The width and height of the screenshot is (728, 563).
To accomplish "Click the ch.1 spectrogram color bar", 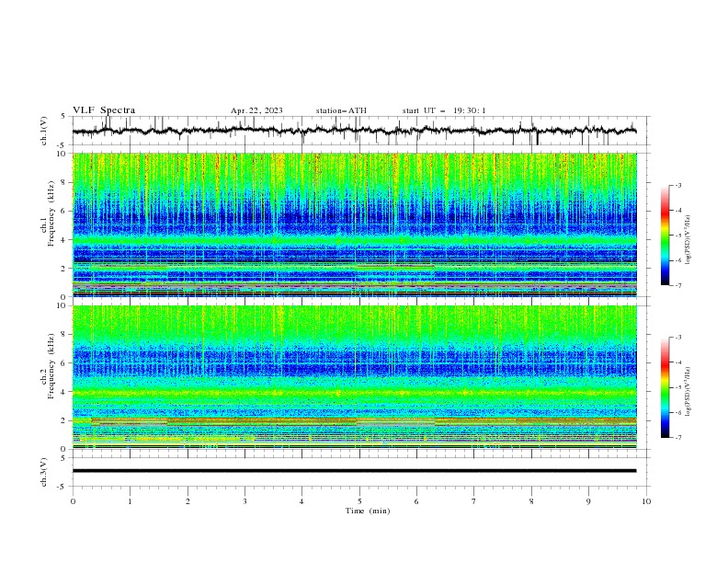I will pyautogui.click(x=665, y=236).
